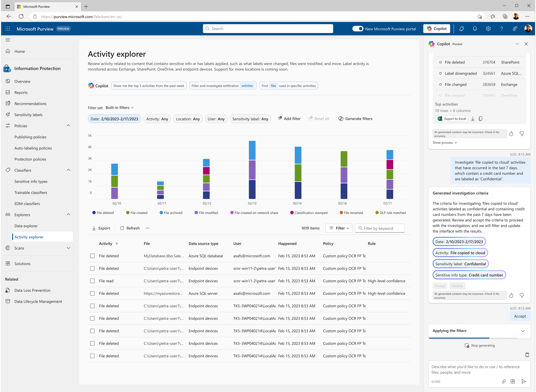Click the File archived legend color dot

point(161,213)
